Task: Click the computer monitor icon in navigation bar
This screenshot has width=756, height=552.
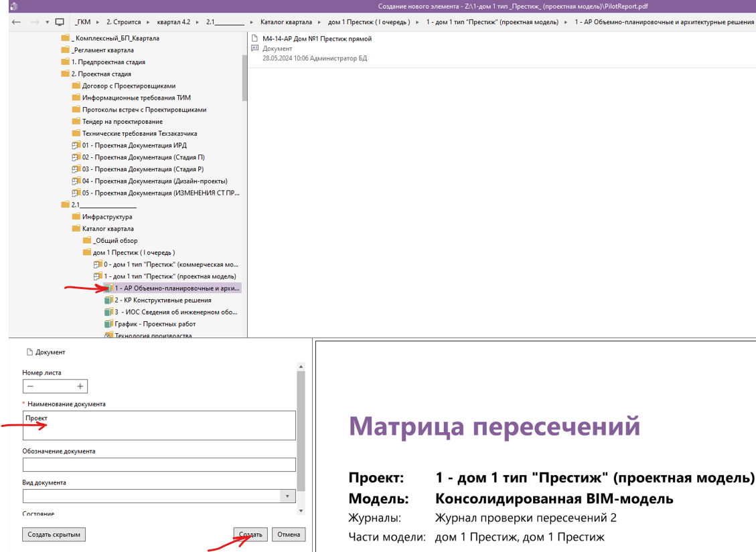Action: pos(60,22)
